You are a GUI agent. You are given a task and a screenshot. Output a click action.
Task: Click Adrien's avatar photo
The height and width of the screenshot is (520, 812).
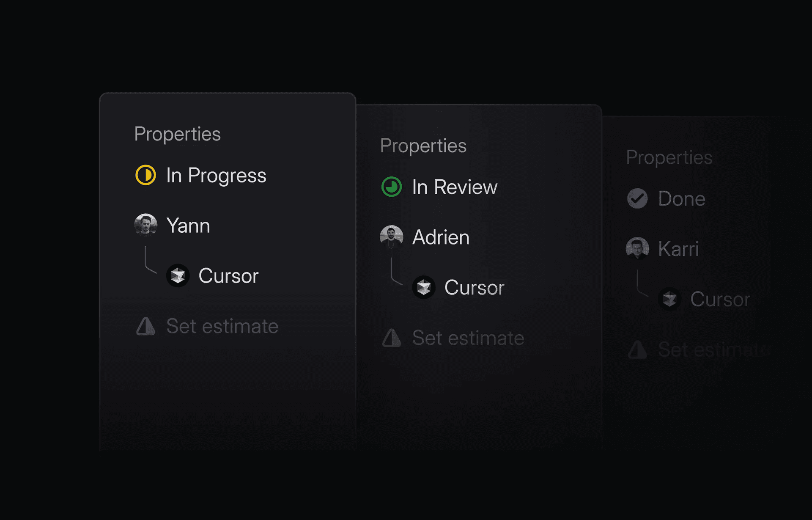(x=391, y=237)
